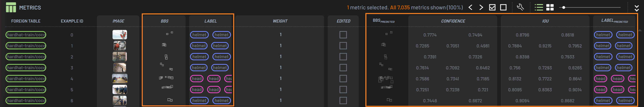Image resolution: width=644 pixels, height=107 pixels.
Task: Open the image thumbnail for example 2
Action: click(x=120, y=57)
